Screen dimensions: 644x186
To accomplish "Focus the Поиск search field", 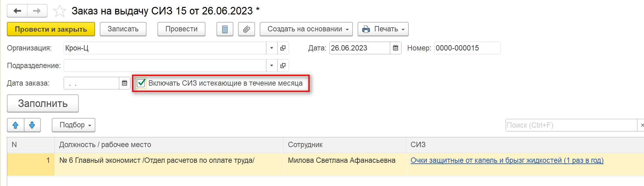I will pos(571,125).
